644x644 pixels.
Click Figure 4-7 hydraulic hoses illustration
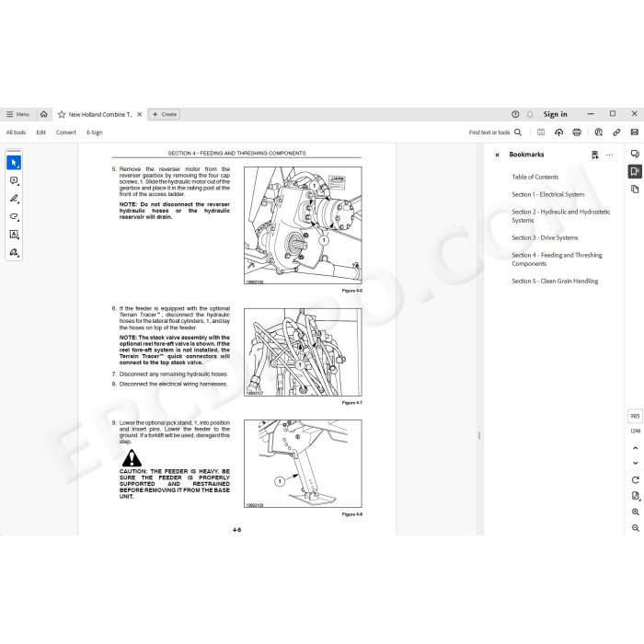(x=303, y=352)
